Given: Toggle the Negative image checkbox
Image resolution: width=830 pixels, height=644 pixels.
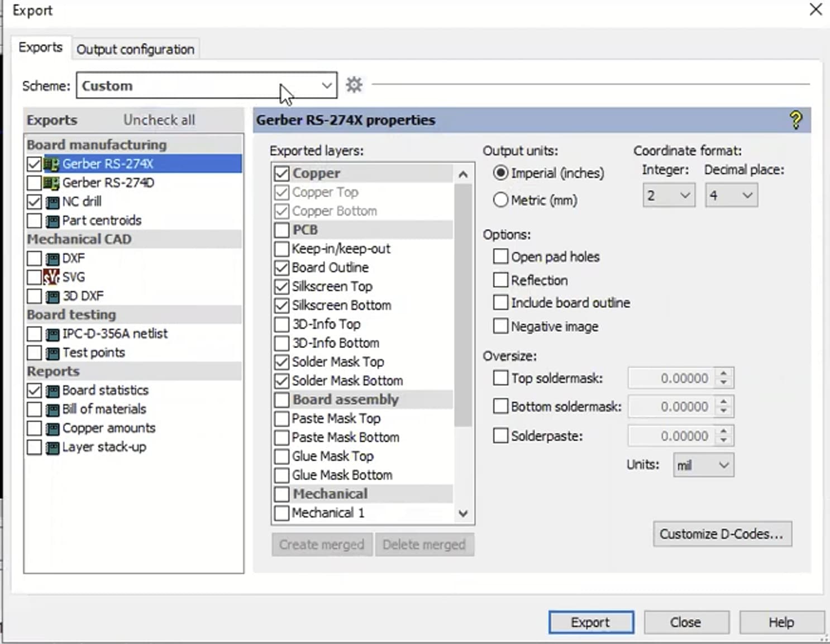Looking at the screenshot, I should tap(500, 326).
